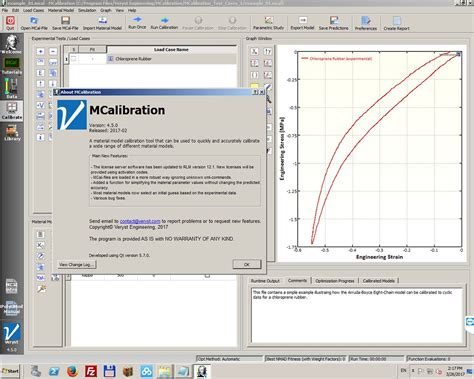Viewport: 474px width, 379px height.
Task: Open the Material Model menu
Action: pos(61,10)
